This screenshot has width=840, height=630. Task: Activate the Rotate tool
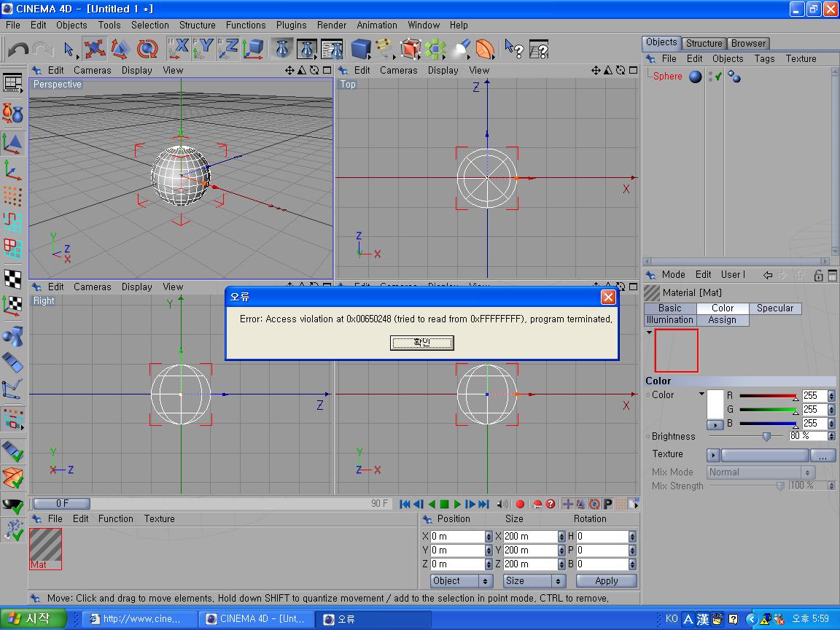pyautogui.click(x=147, y=50)
